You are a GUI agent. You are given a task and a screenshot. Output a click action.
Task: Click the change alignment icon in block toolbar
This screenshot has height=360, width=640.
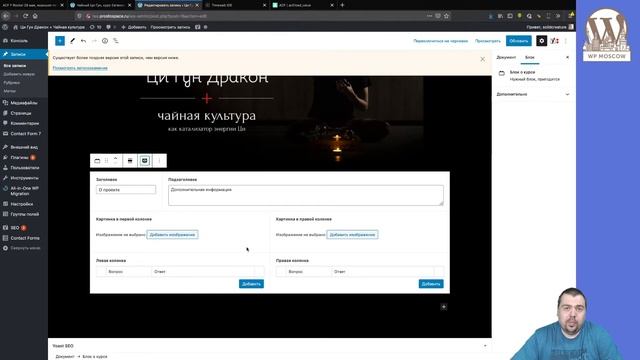click(130, 161)
